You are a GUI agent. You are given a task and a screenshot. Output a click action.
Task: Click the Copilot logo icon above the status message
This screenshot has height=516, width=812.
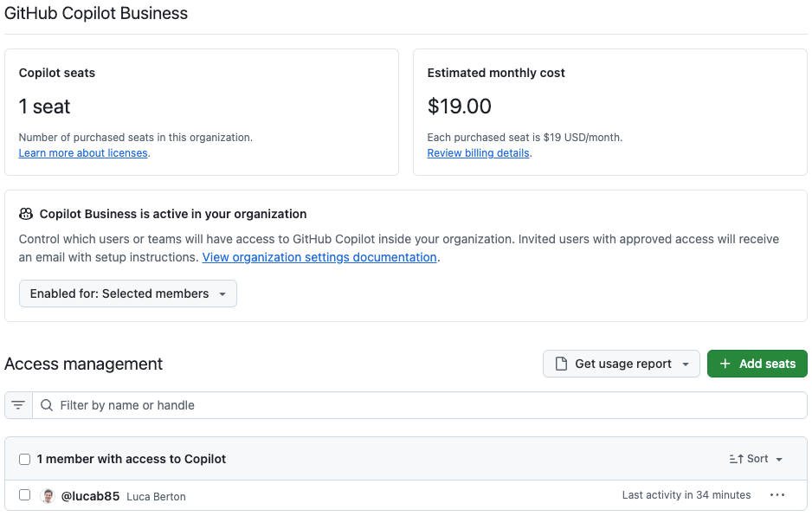pos(27,213)
